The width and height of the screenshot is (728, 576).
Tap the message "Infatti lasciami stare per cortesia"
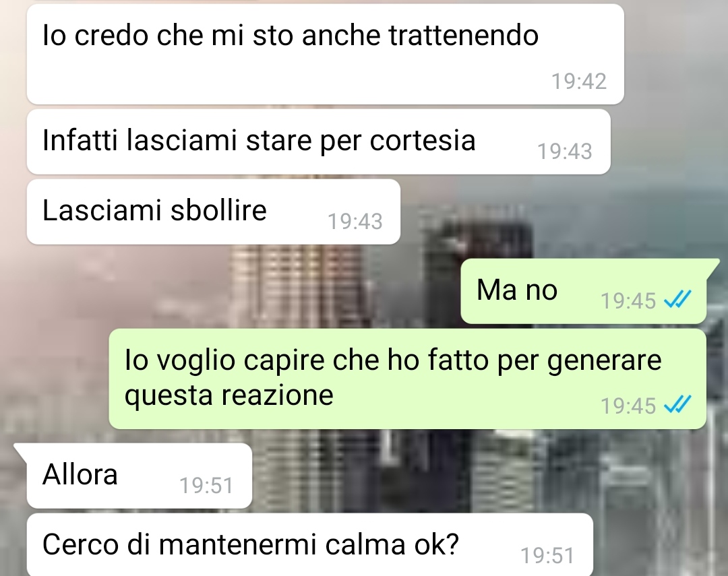pos(318,141)
